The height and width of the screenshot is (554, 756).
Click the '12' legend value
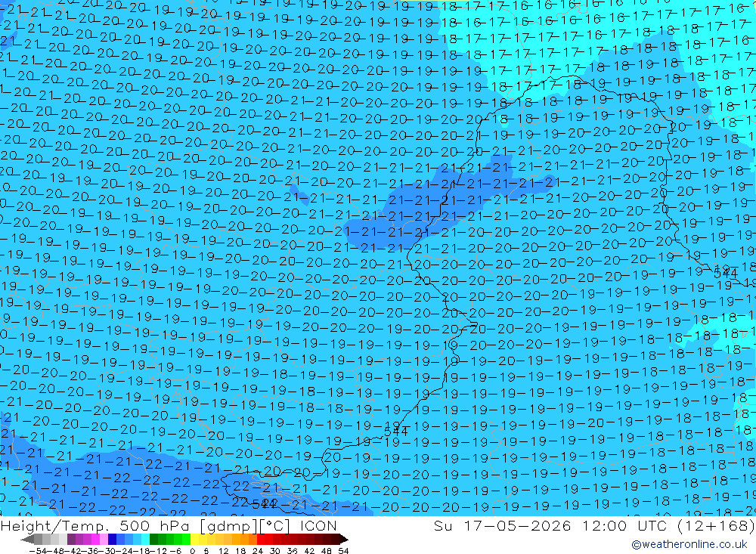coord(224,551)
